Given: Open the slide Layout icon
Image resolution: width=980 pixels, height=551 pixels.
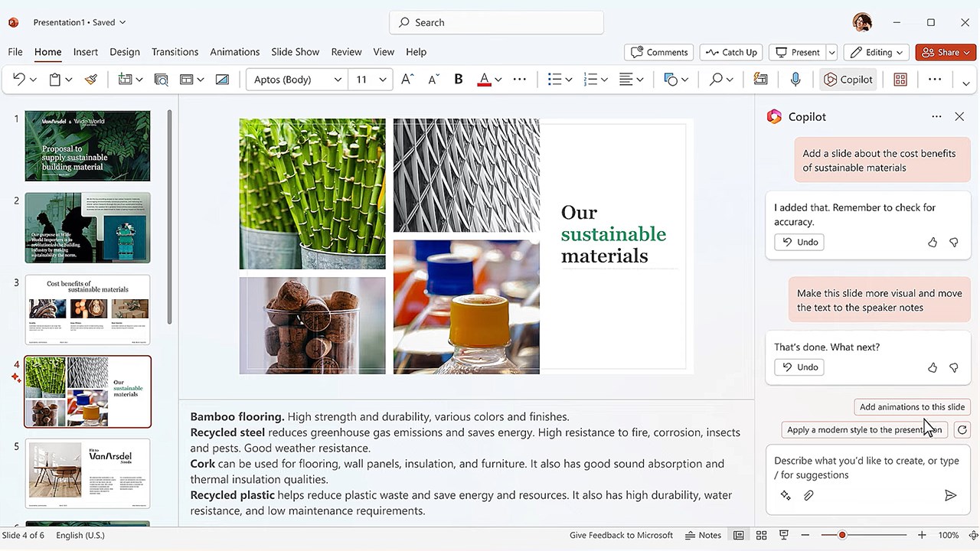Looking at the screenshot, I should pos(186,79).
